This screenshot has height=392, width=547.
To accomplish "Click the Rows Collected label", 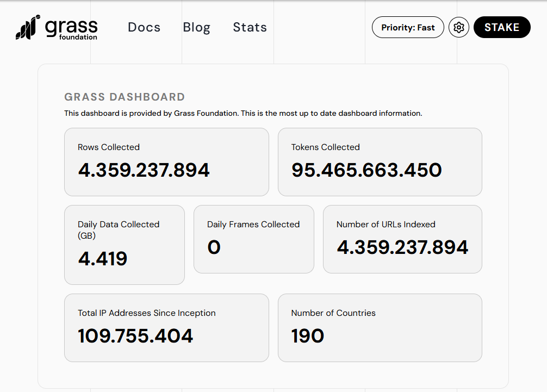I will coord(109,147).
